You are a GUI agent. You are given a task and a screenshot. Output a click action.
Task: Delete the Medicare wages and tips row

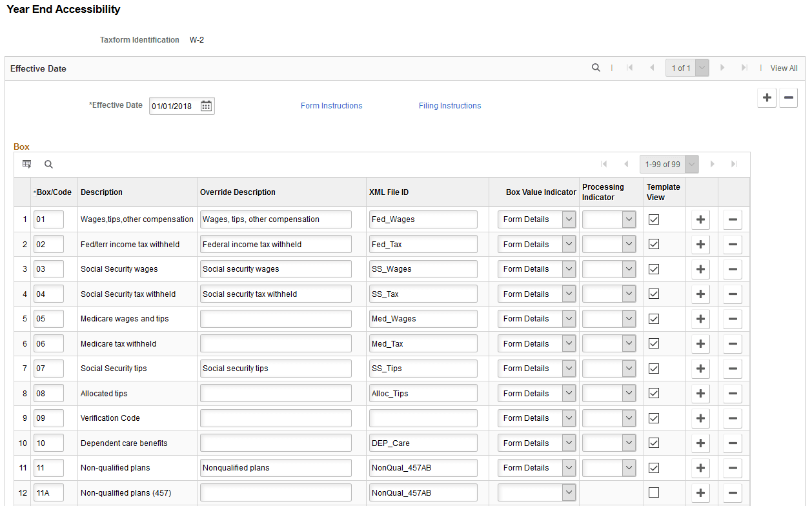(733, 319)
